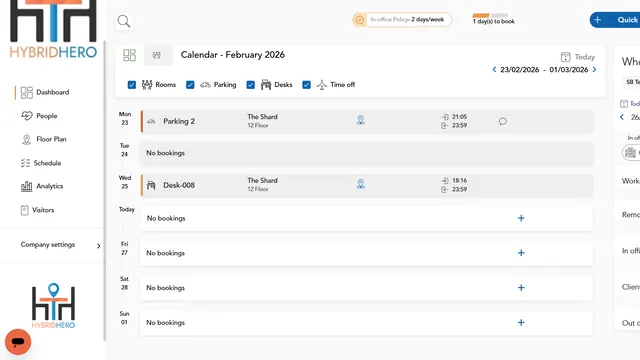Open the comment bubble on Parking 2
The width and height of the screenshot is (640, 360).
(x=503, y=121)
